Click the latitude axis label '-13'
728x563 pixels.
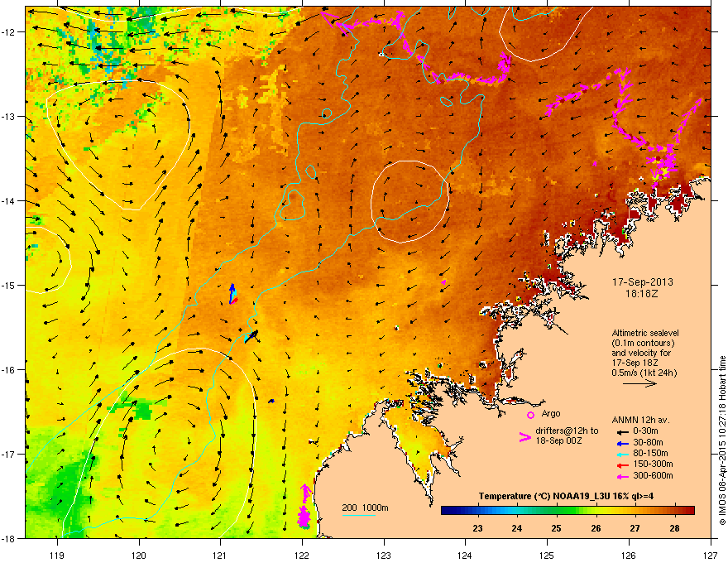[9, 116]
